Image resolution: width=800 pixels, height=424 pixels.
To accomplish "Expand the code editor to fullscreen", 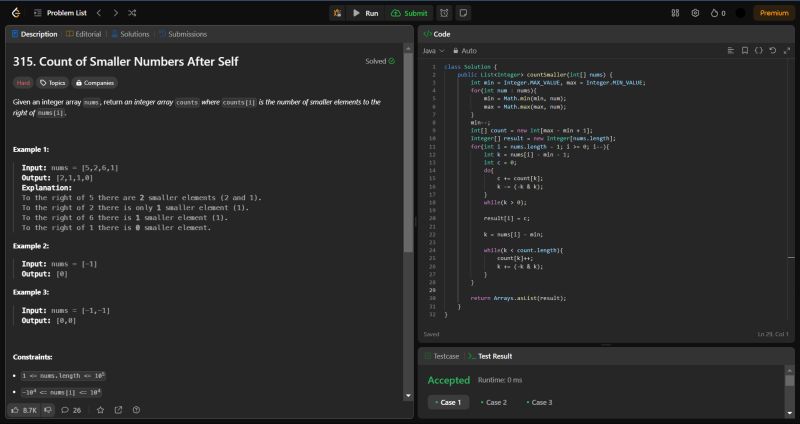I will (787, 51).
